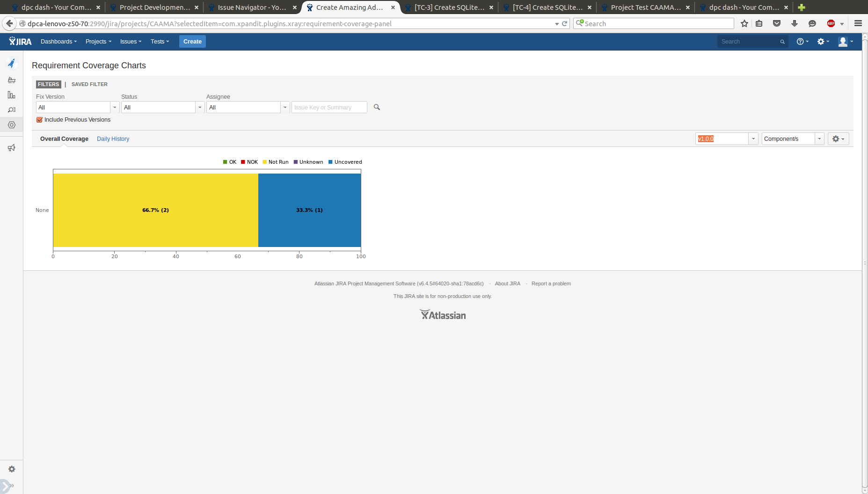Screen dimensions: 868x494
Task: Expand the Dashboards menu
Action: pyautogui.click(x=58, y=42)
